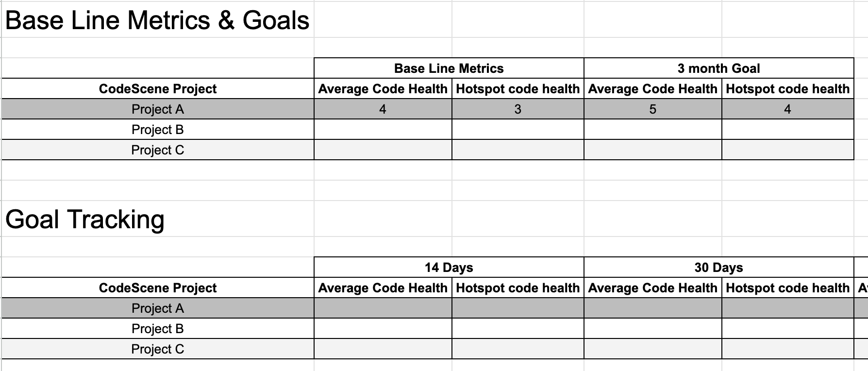Select Project B 14 Days Average Code Health cell
The image size is (868, 371).
tap(383, 329)
